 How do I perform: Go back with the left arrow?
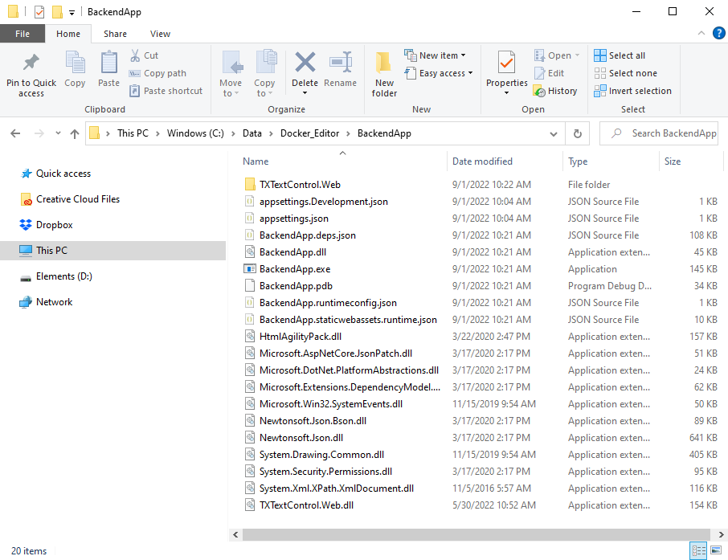tap(15, 133)
